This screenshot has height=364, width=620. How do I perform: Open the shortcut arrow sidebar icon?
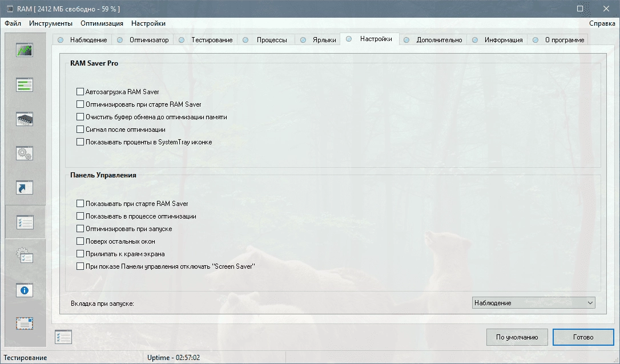25,188
